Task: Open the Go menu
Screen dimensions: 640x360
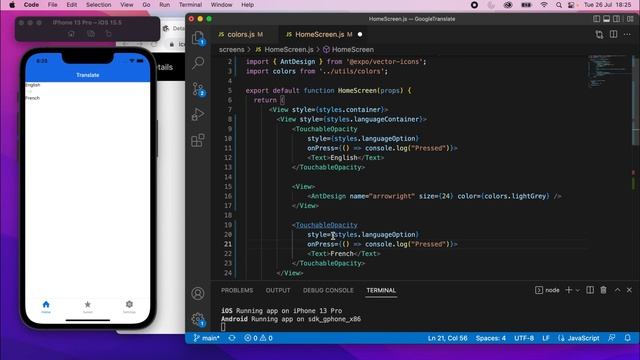Action: point(146,5)
